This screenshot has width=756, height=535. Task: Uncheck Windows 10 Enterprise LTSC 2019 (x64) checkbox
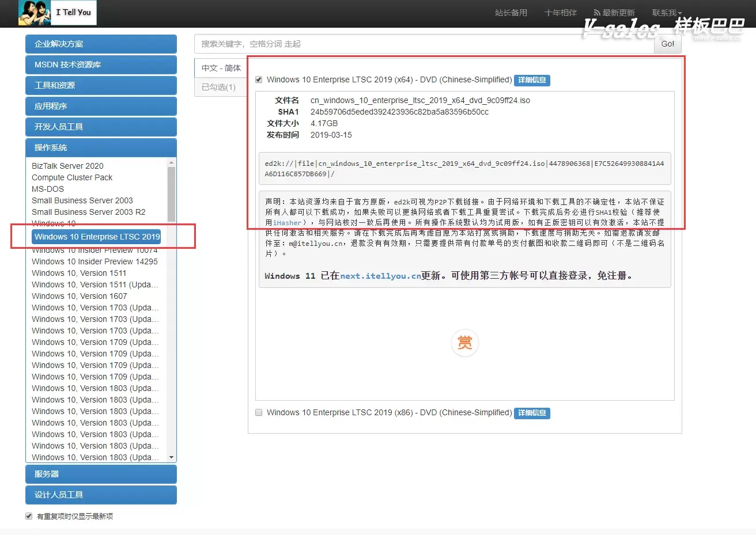pos(259,79)
